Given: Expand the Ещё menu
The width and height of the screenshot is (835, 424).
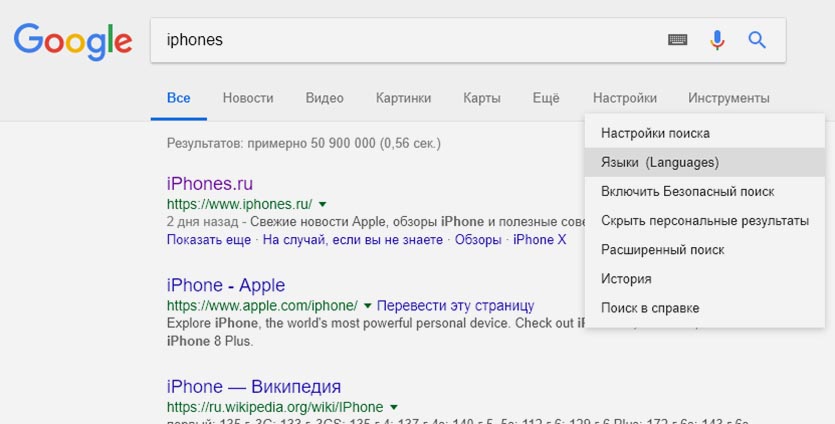Looking at the screenshot, I should pos(546,98).
